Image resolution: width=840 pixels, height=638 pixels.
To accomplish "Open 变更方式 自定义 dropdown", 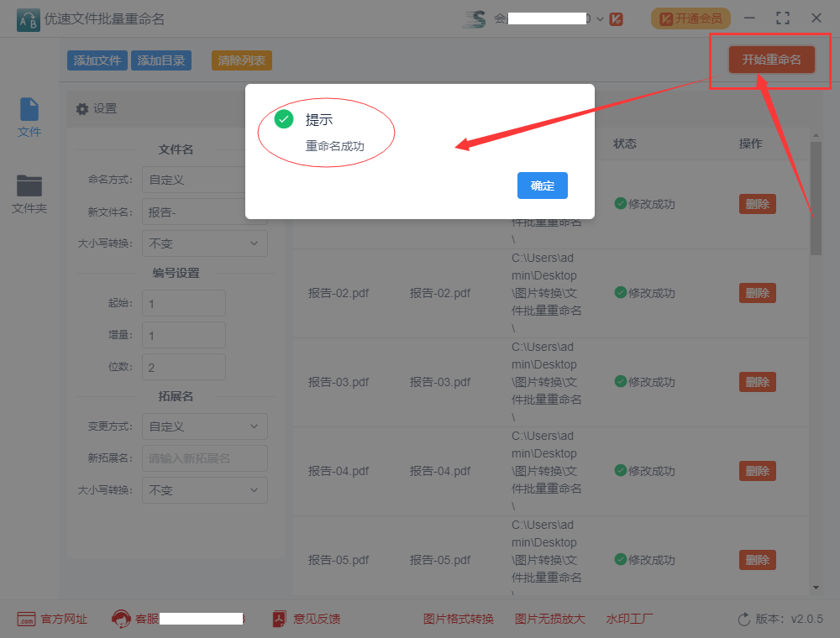I will click(x=205, y=426).
